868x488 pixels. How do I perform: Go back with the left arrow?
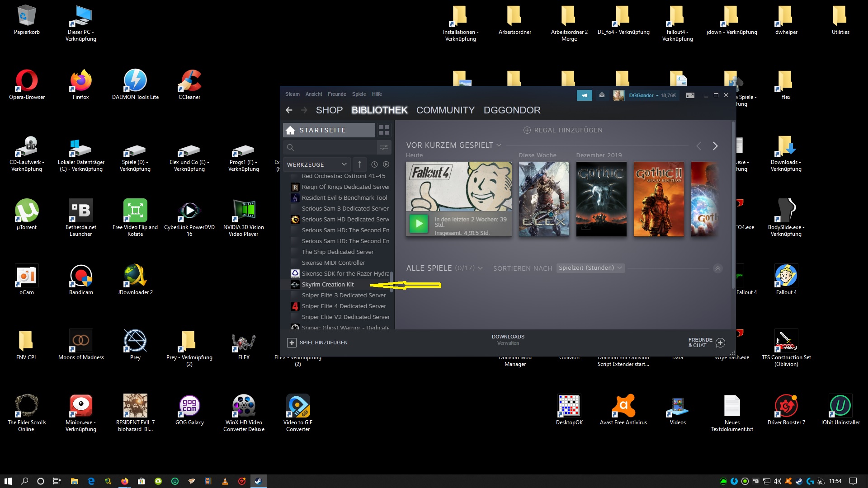click(x=289, y=110)
